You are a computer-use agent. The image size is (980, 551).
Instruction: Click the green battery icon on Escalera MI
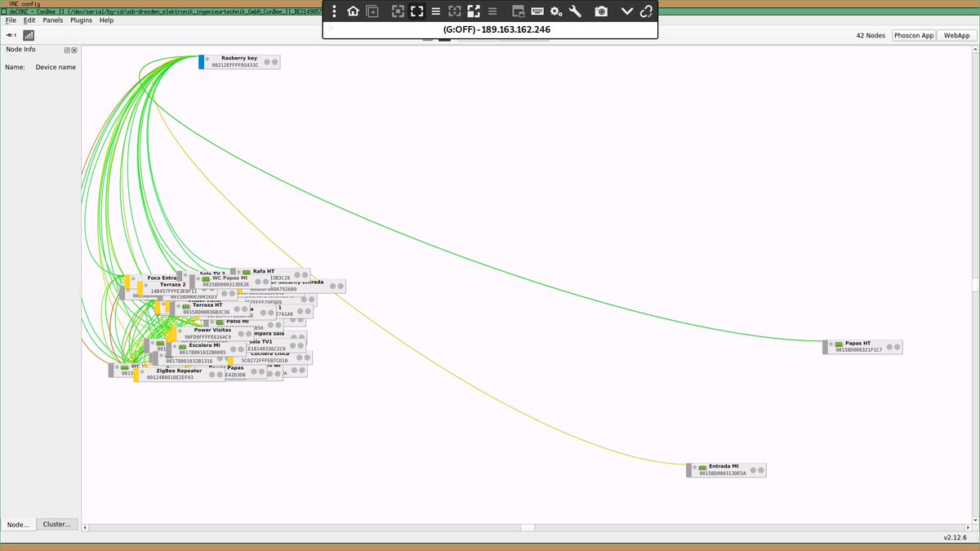[x=182, y=345]
